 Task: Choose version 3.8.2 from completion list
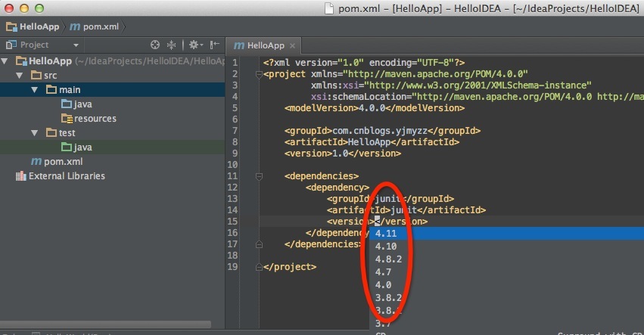coord(507,297)
